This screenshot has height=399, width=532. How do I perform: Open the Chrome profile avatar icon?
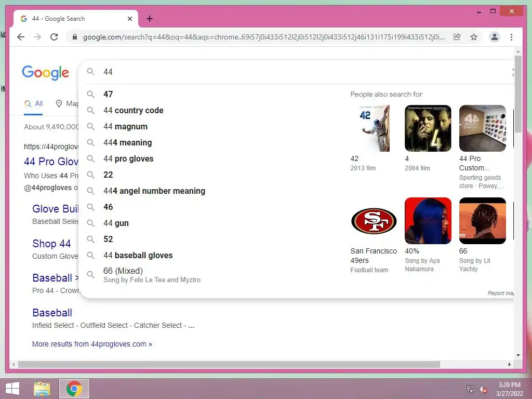pos(495,37)
